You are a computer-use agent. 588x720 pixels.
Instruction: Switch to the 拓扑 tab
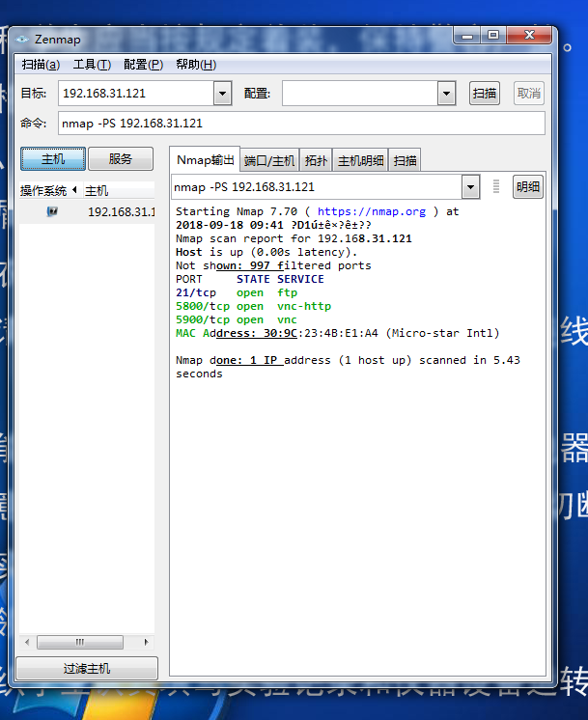point(316,161)
